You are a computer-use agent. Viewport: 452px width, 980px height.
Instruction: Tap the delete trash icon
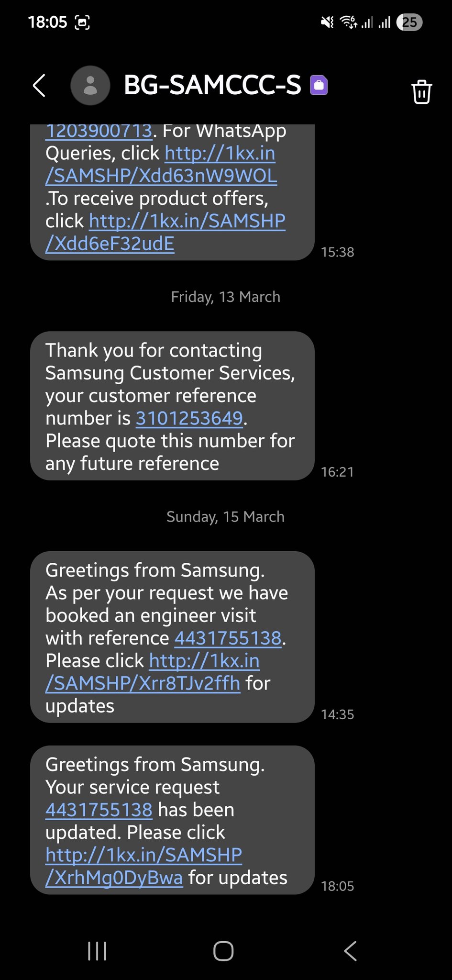[x=421, y=91]
